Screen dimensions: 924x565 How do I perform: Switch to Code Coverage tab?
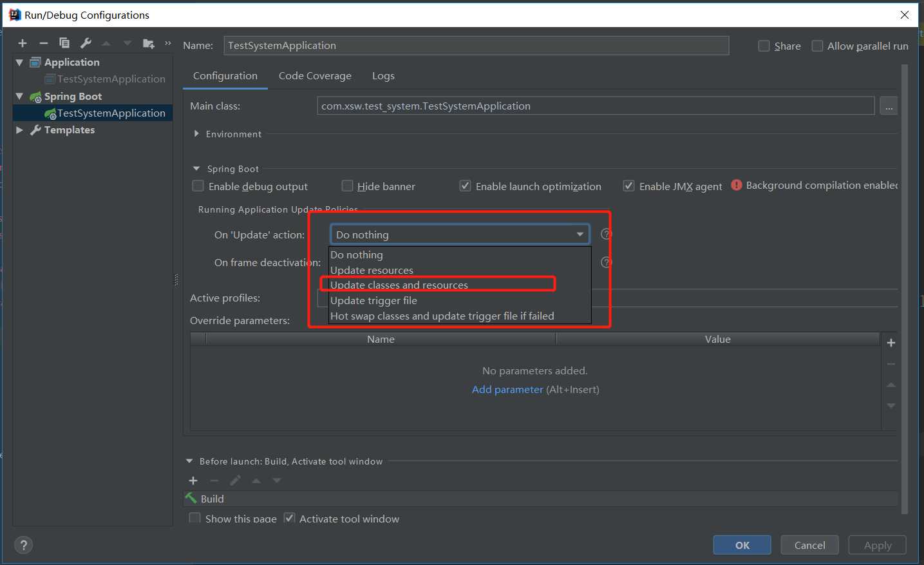coord(315,75)
